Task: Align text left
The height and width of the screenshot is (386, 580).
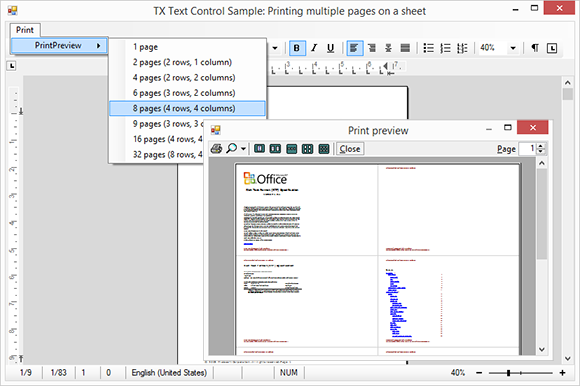Action: pos(354,48)
